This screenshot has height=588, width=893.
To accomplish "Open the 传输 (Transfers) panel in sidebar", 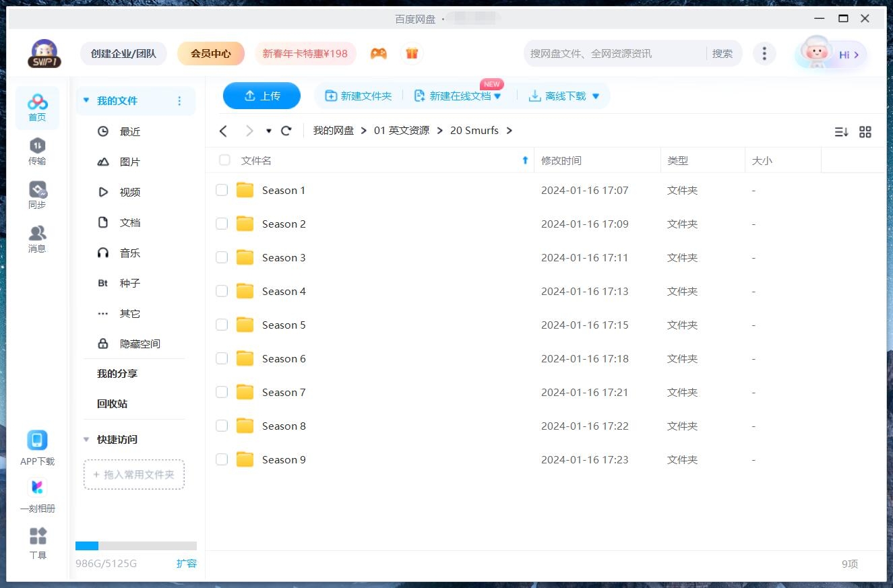I will tap(37, 152).
